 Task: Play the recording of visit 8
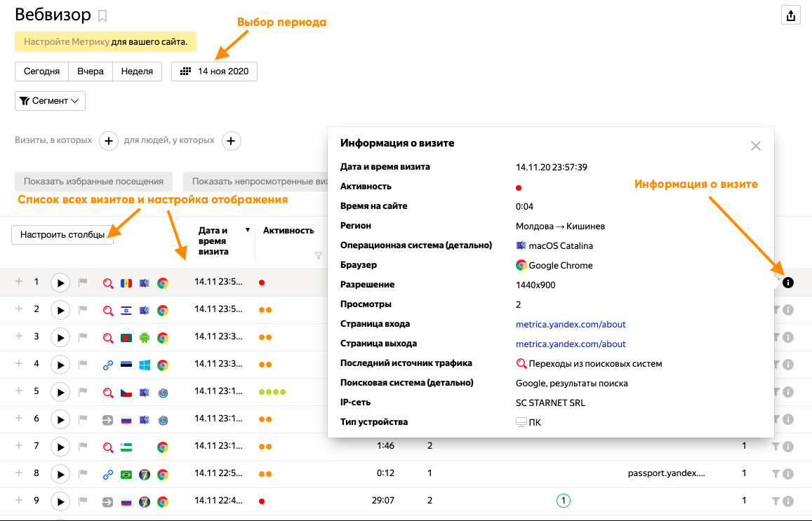(x=60, y=475)
